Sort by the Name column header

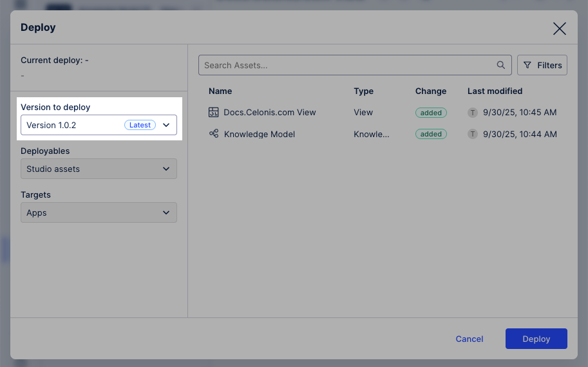tap(220, 91)
